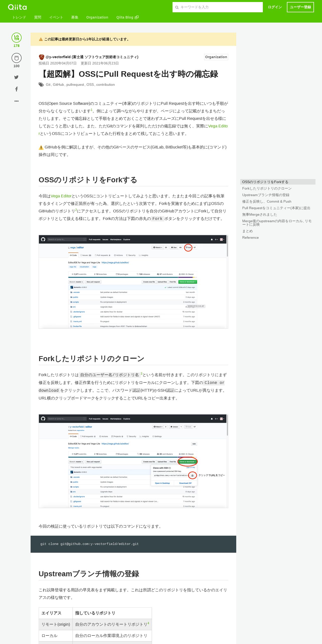Click footnote 3 reference
This screenshot has height=644, width=322.
point(141,374)
